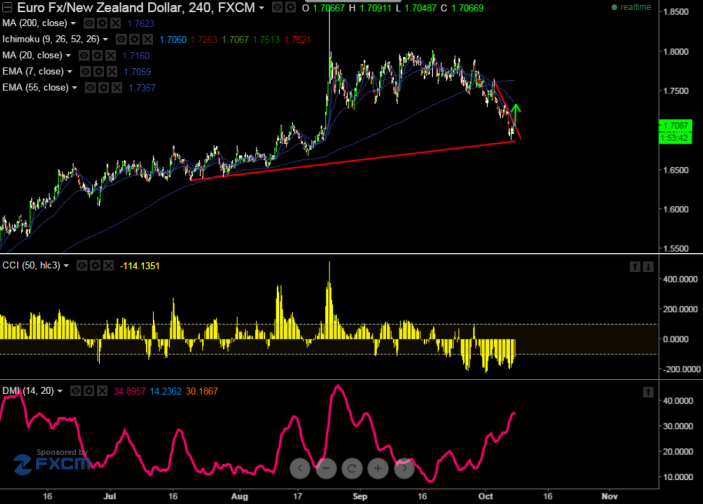Open EMA (55, close) settings gear
703x504 pixels.
[104, 88]
